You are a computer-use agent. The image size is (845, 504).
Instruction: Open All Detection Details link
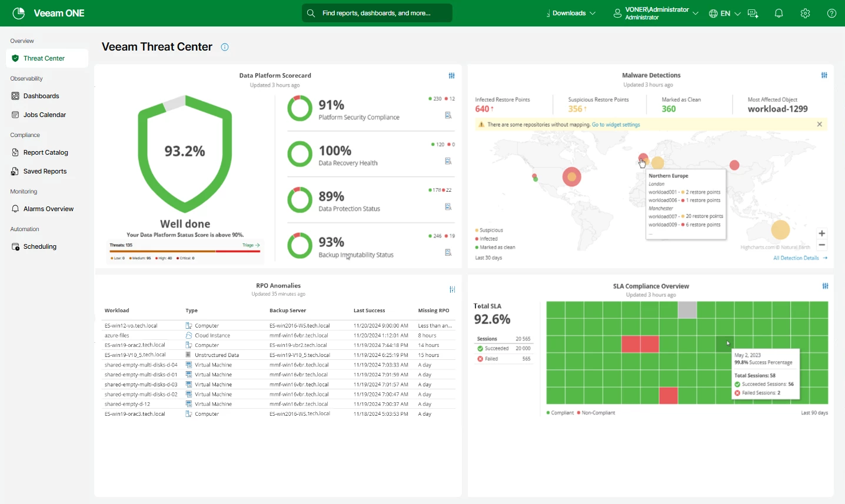point(800,258)
